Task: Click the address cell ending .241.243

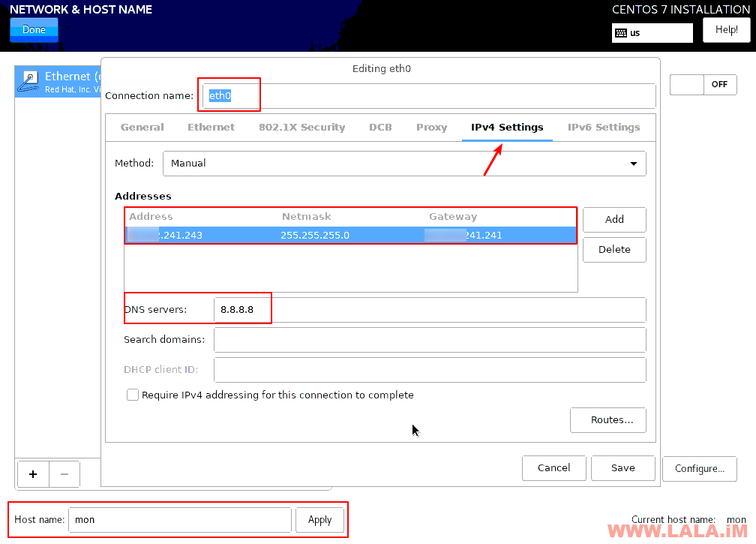Action: (x=165, y=236)
